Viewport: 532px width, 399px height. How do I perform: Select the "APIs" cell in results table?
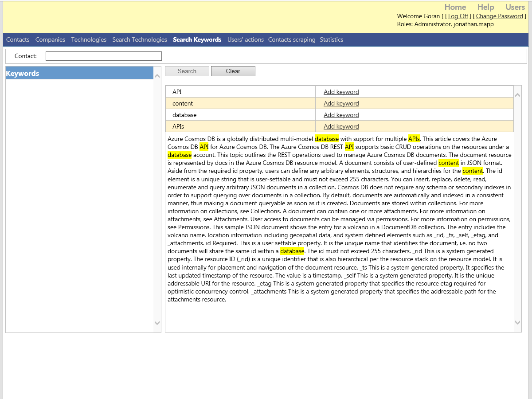(240, 126)
